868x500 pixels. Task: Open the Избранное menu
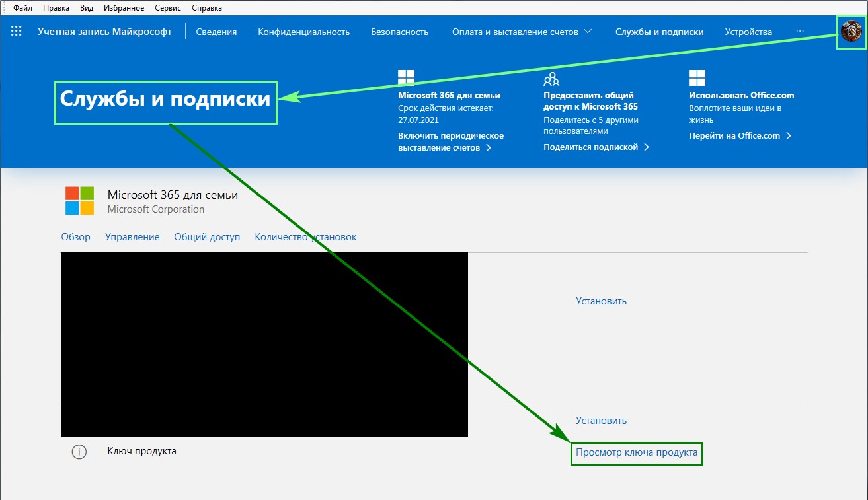click(x=122, y=8)
